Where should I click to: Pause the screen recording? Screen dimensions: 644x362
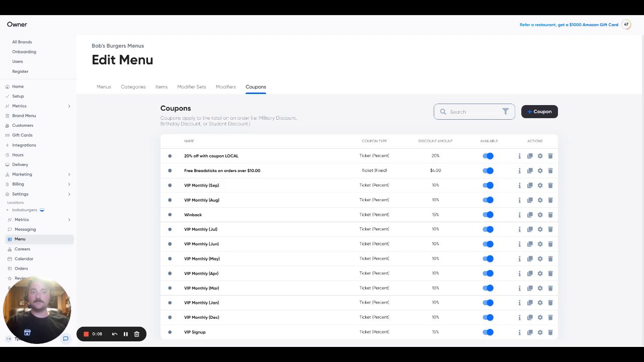coord(126,334)
